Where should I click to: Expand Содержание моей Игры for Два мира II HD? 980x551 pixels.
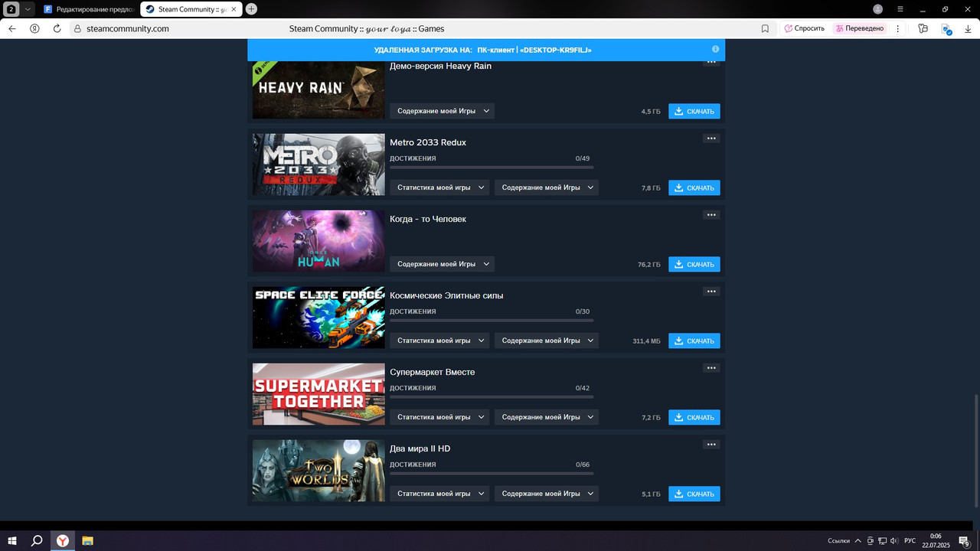coord(547,494)
